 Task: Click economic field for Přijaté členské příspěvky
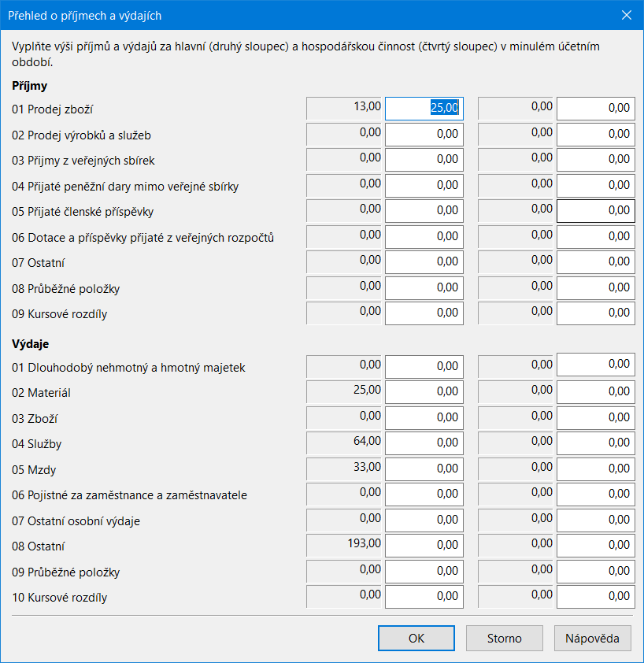(596, 211)
